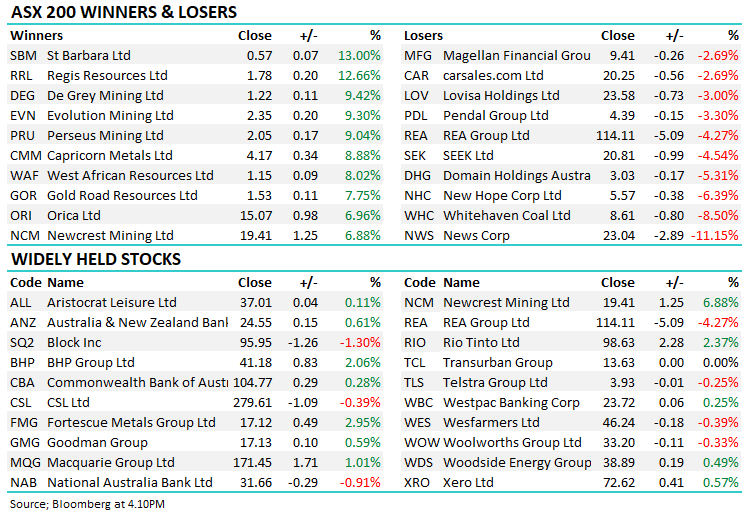This screenshot has width=750, height=515.
Task: Click the Regis Resources Ltd row name
Action: tap(107, 76)
